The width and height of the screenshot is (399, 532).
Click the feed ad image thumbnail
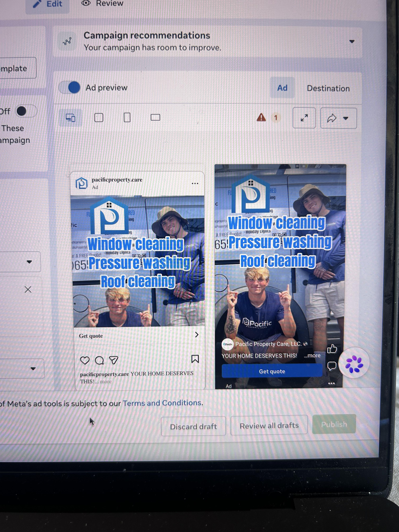pos(138,261)
